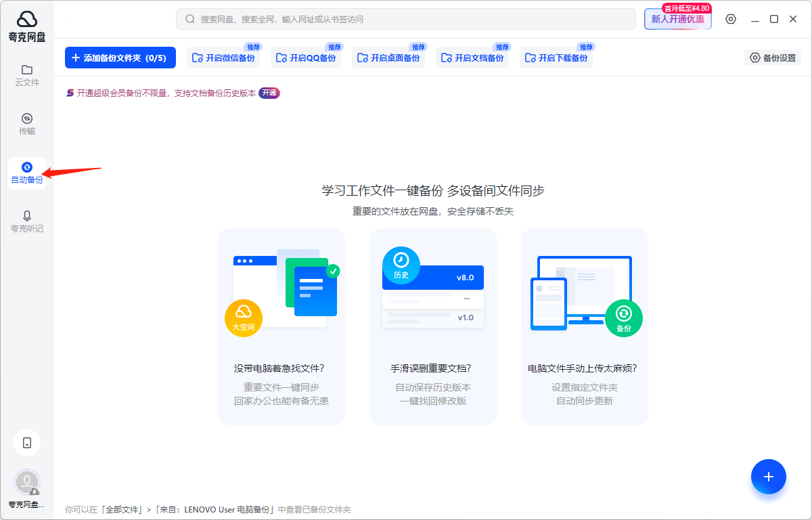Click the hexagon settings icon in title bar
This screenshot has height=520, width=812.
pyautogui.click(x=731, y=19)
